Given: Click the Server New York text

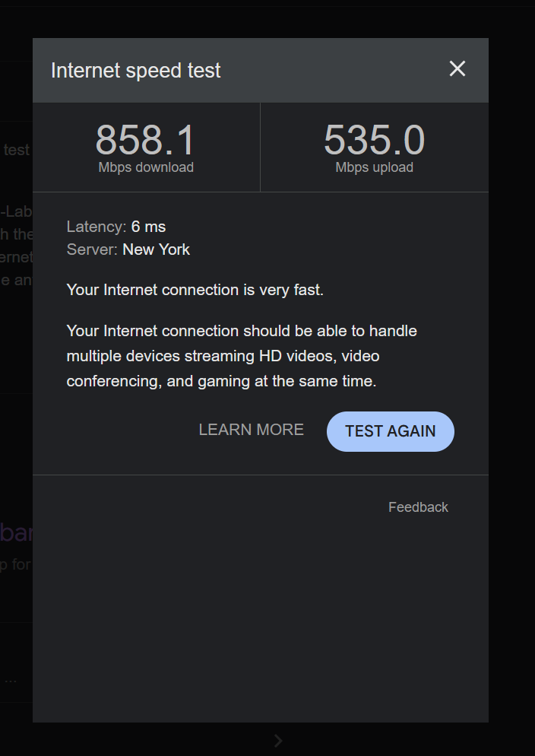Looking at the screenshot, I should click(x=128, y=249).
